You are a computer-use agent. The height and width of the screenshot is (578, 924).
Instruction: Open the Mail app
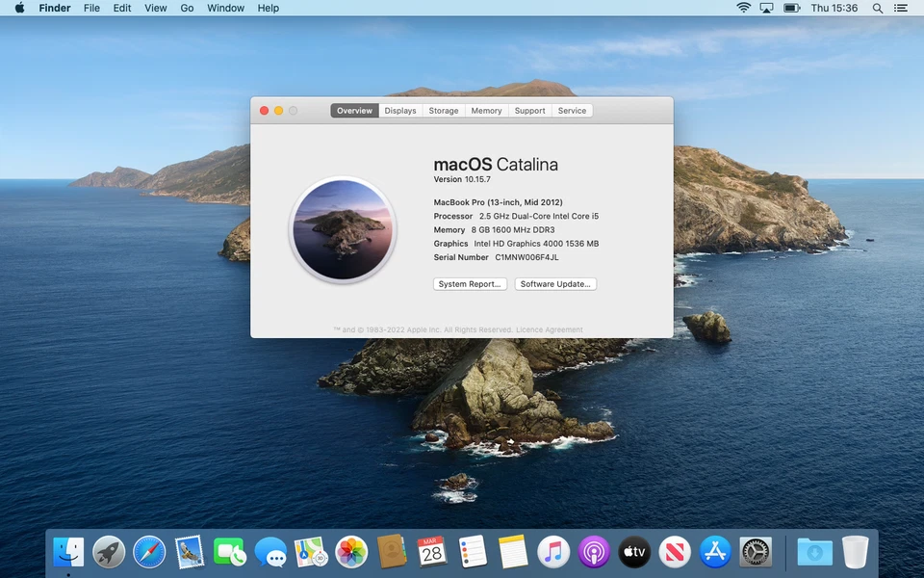189,552
